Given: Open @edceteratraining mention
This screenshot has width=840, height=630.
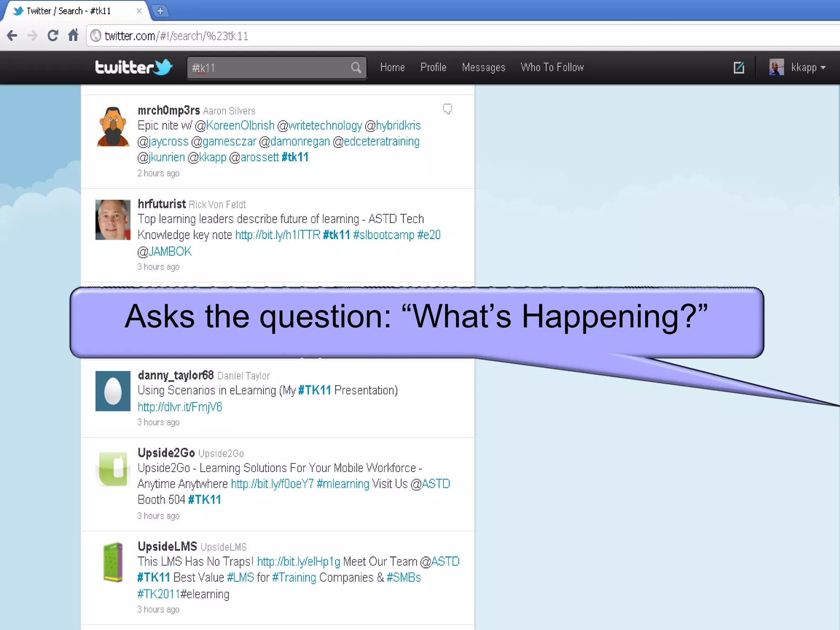Looking at the screenshot, I should 376,142.
